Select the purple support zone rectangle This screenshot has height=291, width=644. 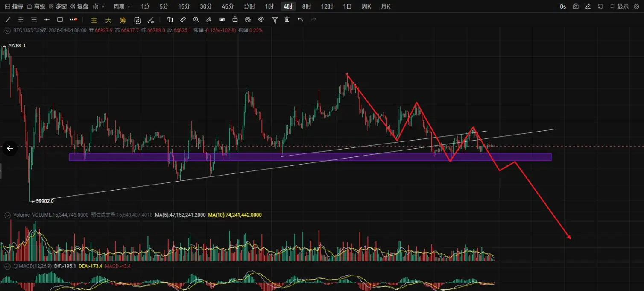click(310, 157)
